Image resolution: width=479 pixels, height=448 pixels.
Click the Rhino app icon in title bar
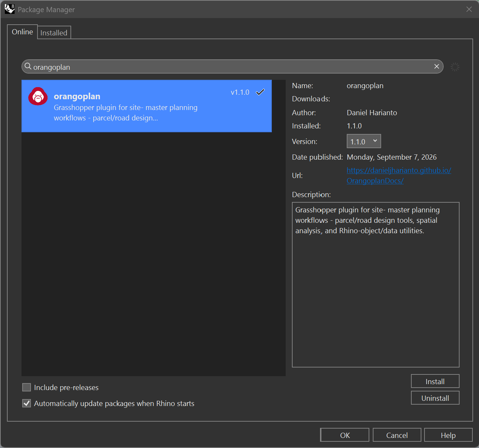tap(9, 9)
